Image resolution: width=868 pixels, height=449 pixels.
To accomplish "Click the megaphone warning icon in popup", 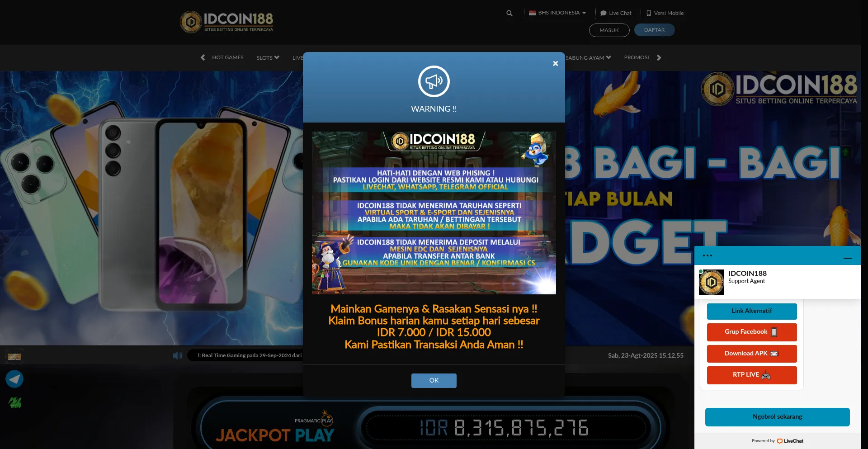I will pyautogui.click(x=434, y=81).
